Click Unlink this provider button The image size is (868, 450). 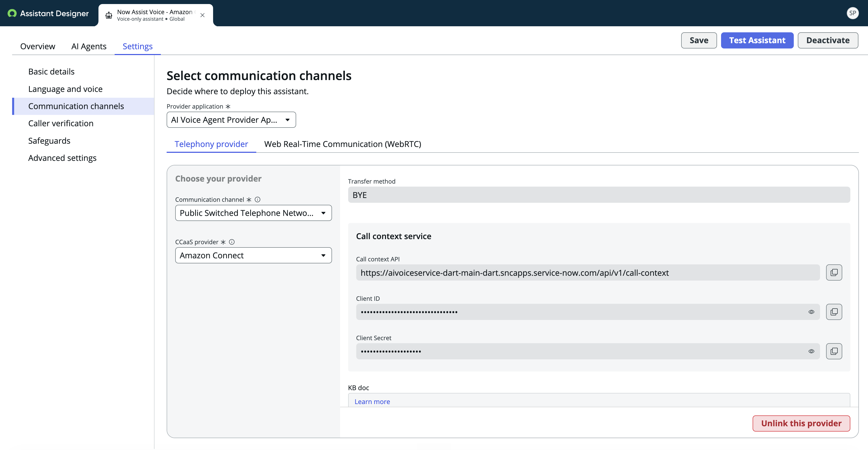tap(801, 423)
